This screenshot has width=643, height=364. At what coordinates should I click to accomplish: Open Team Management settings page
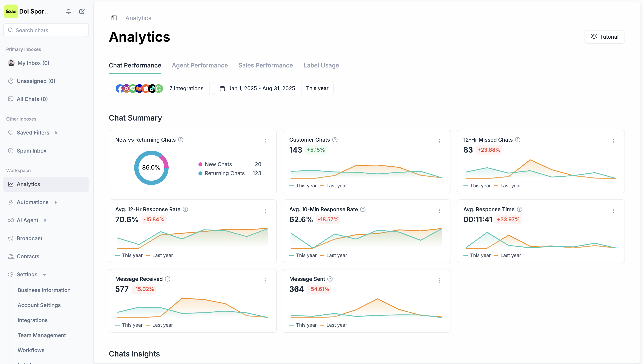pyautogui.click(x=42, y=335)
